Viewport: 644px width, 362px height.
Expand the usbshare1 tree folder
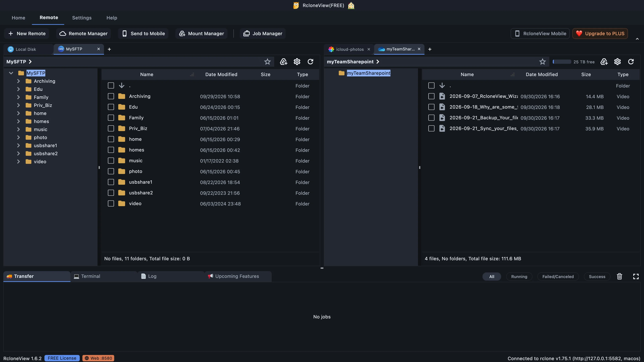pyautogui.click(x=18, y=145)
